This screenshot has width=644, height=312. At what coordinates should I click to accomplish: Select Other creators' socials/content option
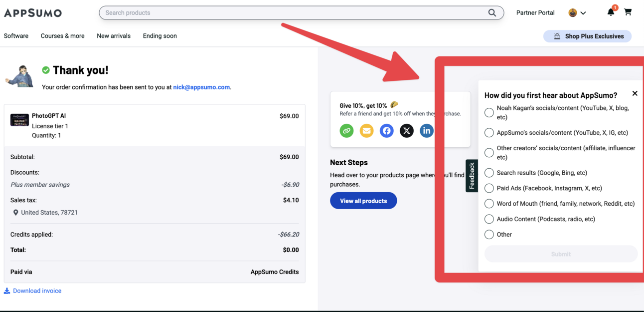click(489, 153)
